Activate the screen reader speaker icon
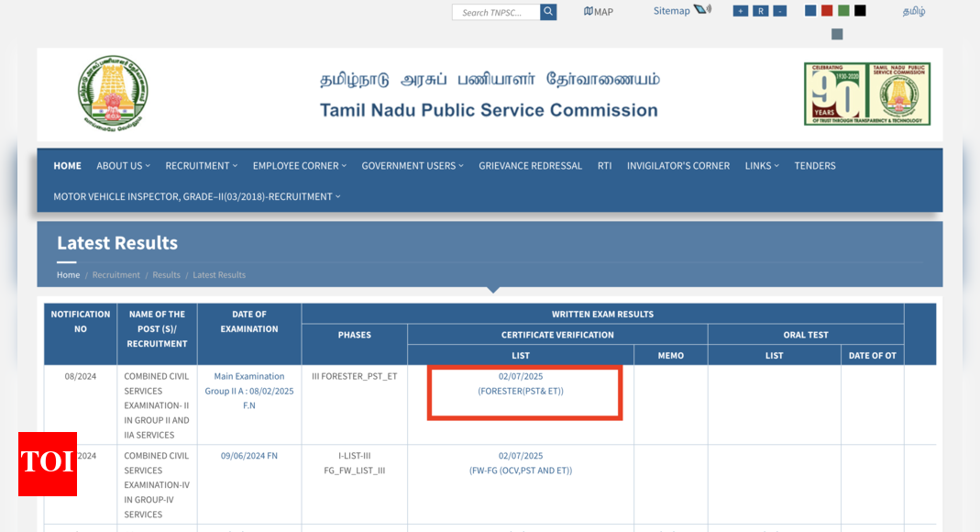Image resolution: width=980 pixels, height=532 pixels. coord(703,9)
